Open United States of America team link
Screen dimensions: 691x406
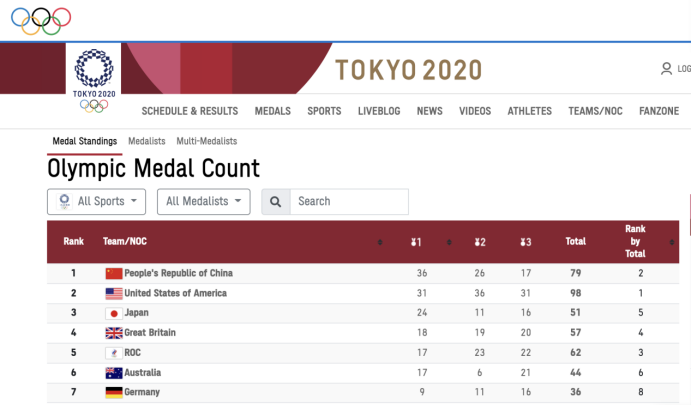[x=175, y=293]
